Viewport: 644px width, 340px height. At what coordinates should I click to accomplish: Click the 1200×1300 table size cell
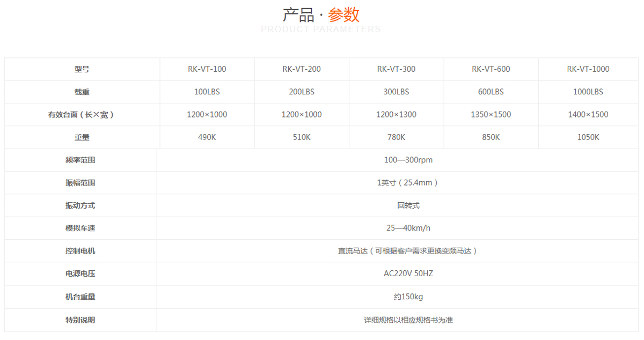pyautogui.click(x=396, y=114)
